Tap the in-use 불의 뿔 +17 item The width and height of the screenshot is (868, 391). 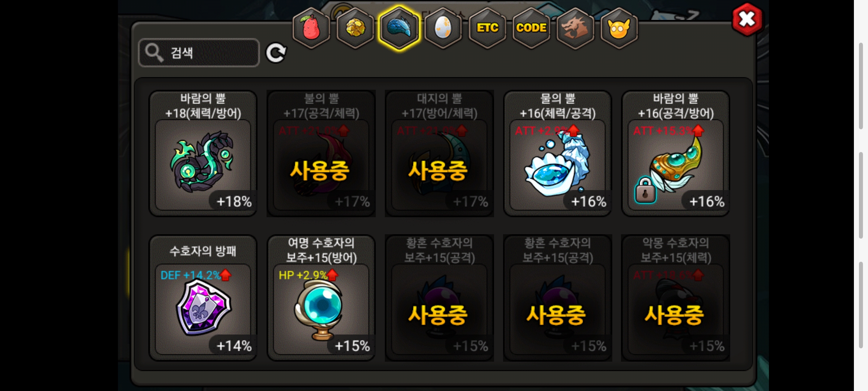coord(321,154)
